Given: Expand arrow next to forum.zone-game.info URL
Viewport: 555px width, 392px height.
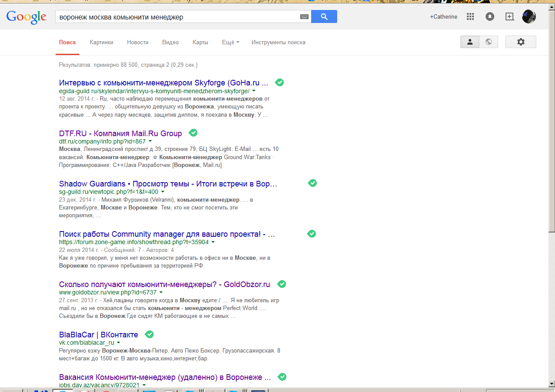Looking at the screenshot, I should pos(213,242).
